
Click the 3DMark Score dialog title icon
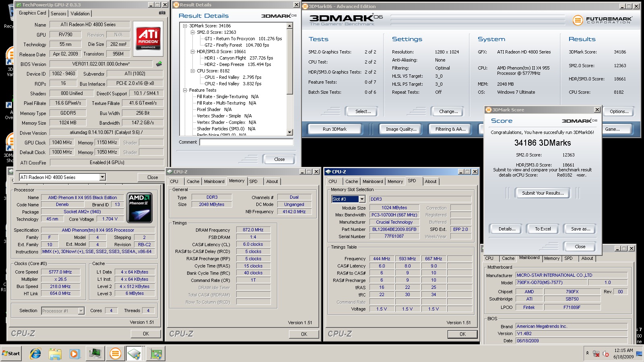[x=489, y=110]
